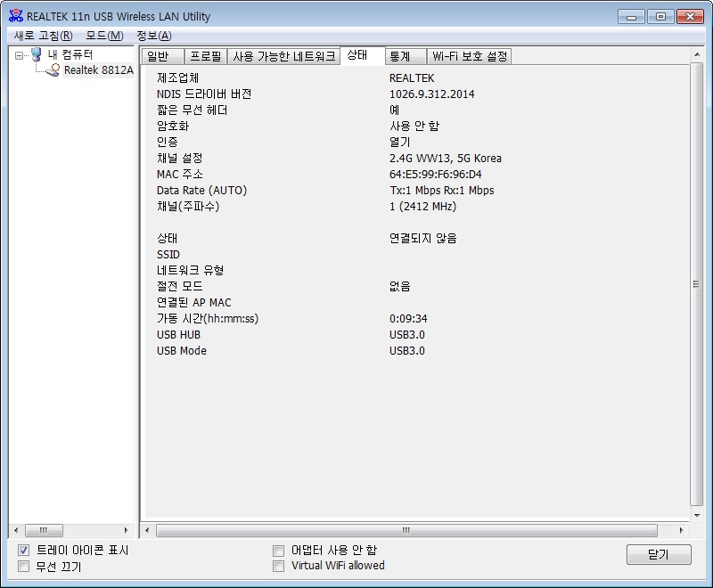713x588 pixels.
Task: Click tree panel scroll right arrow
Action: tap(126, 530)
